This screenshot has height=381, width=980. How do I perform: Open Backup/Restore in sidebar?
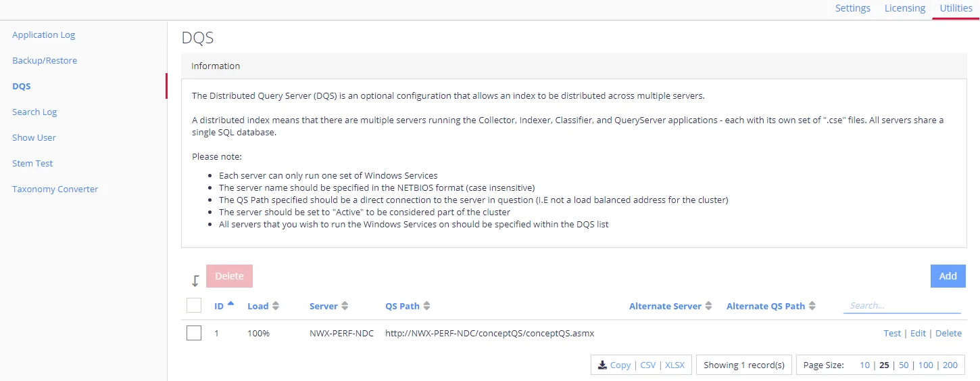click(45, 60)
